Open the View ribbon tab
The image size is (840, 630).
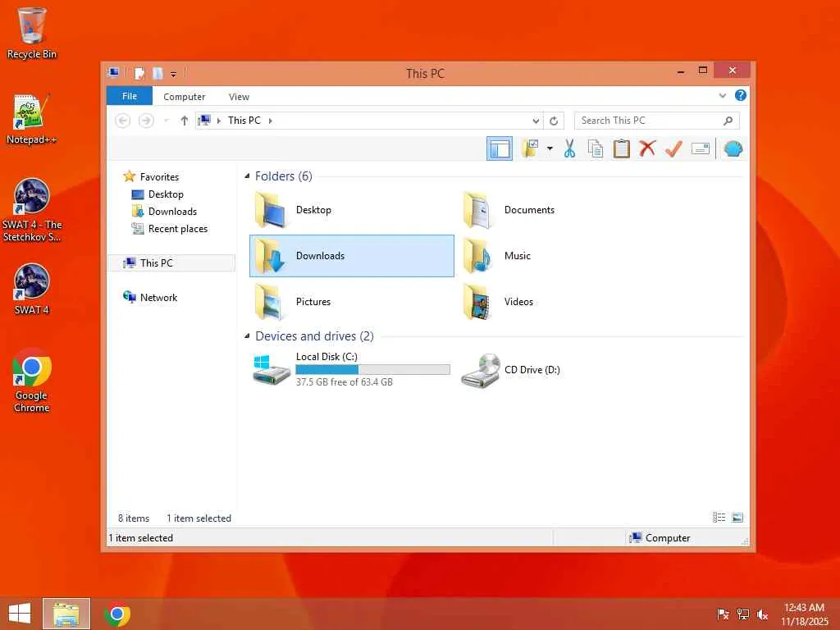[x=239, y=97]
